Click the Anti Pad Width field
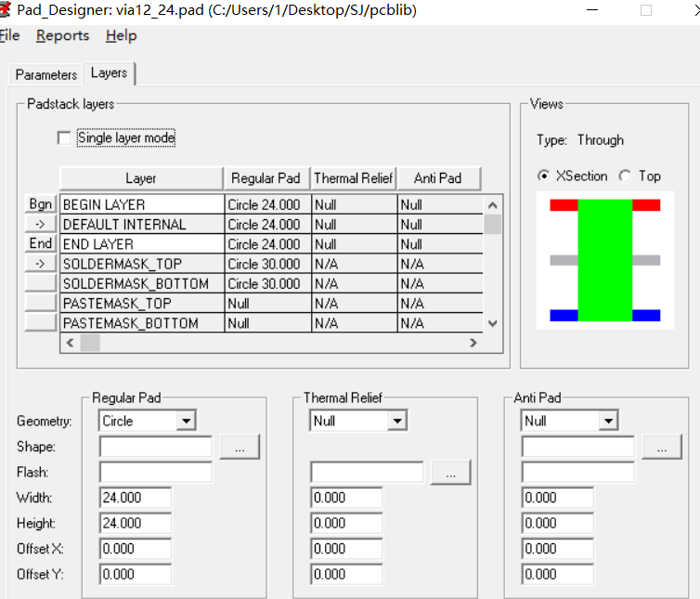Viewport: 700px width, 599px height. (558, 498)
